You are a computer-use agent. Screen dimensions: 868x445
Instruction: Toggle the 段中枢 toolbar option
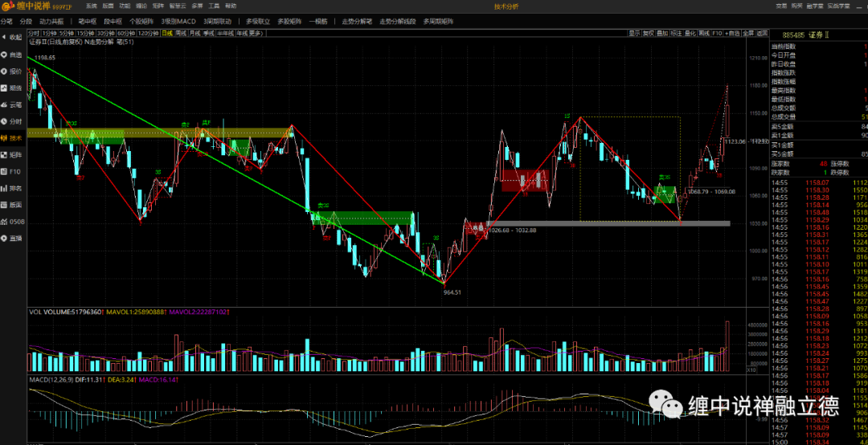click(x=113, y=21)
